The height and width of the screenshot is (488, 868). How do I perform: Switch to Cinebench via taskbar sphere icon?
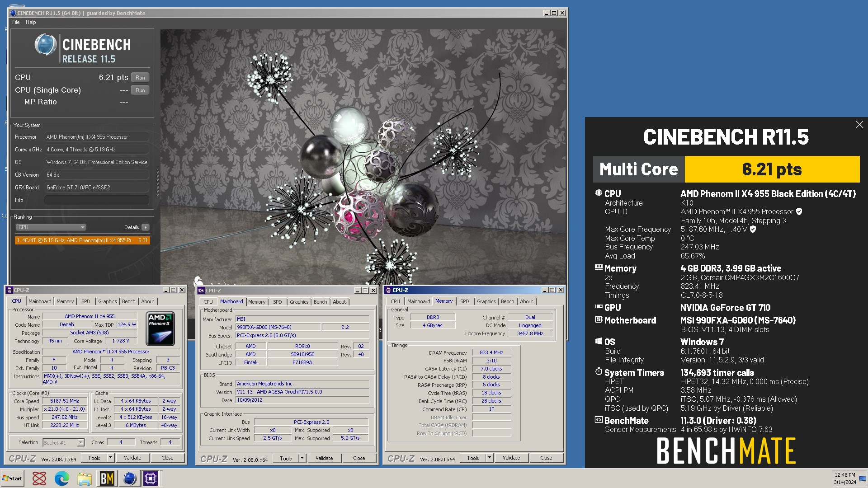[x=130, y=479]
